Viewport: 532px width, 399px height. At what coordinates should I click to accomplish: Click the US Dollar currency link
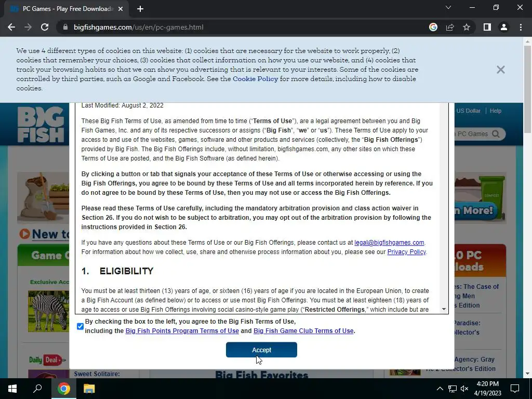tap(468, 111)
